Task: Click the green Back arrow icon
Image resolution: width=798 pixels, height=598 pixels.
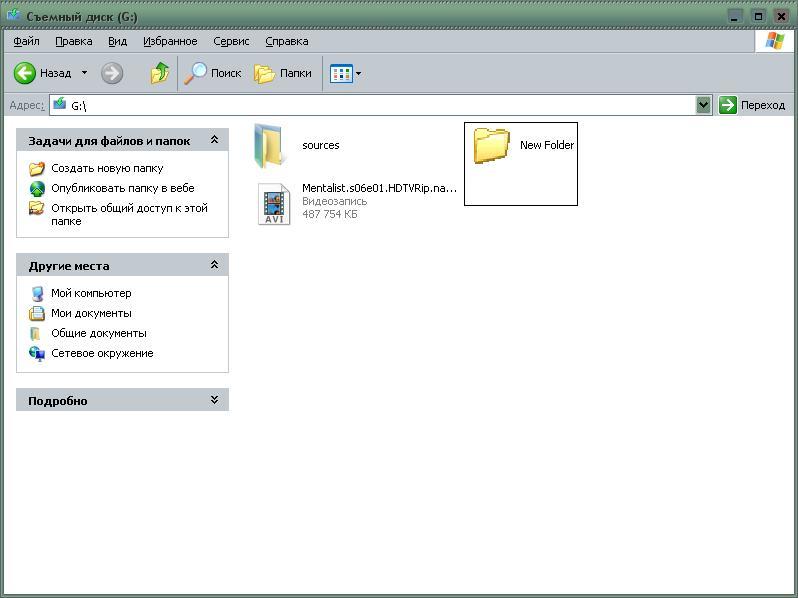Action: click(24, 73)
